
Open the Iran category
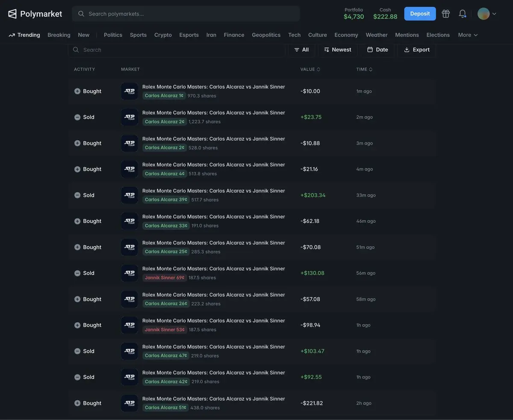tap(211, 35)
